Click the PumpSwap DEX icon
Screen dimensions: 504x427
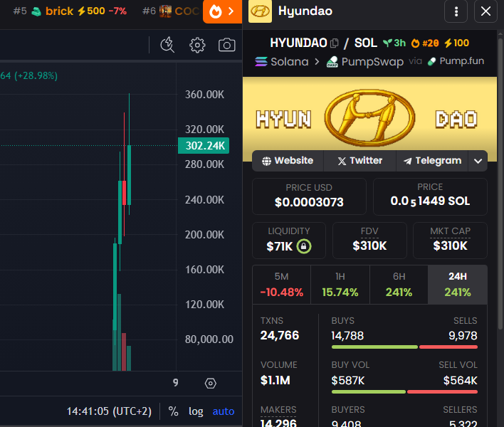[332, 61]
